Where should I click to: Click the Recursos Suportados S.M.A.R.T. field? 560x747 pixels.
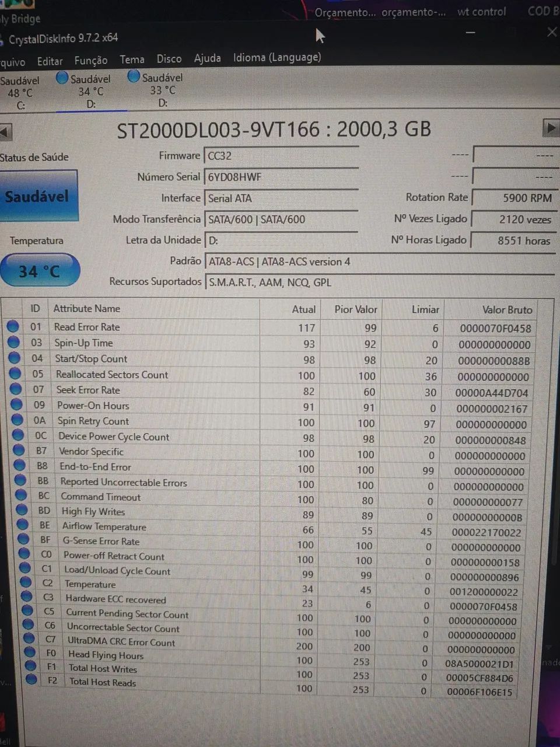click(379, 282)
